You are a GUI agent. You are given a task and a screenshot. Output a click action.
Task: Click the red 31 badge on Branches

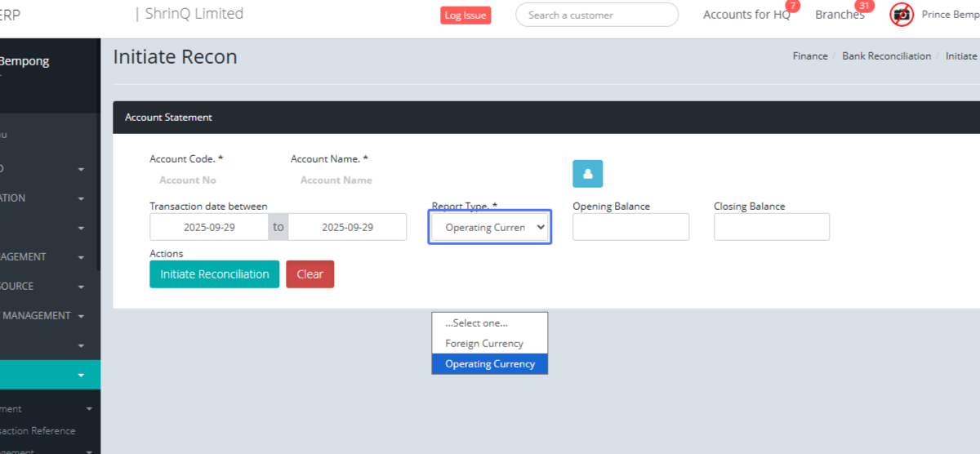(865, 6)
